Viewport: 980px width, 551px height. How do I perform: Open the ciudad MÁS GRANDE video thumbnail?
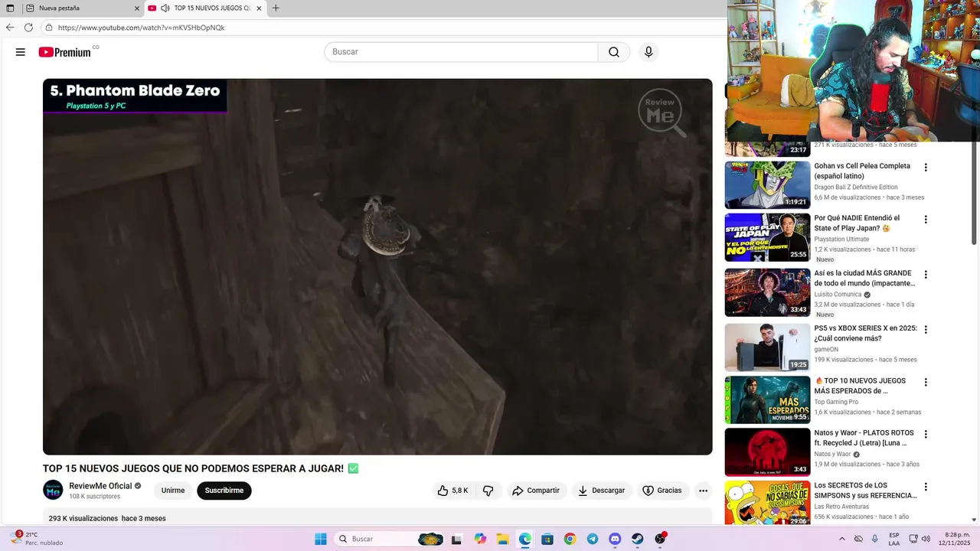point(767,292)
